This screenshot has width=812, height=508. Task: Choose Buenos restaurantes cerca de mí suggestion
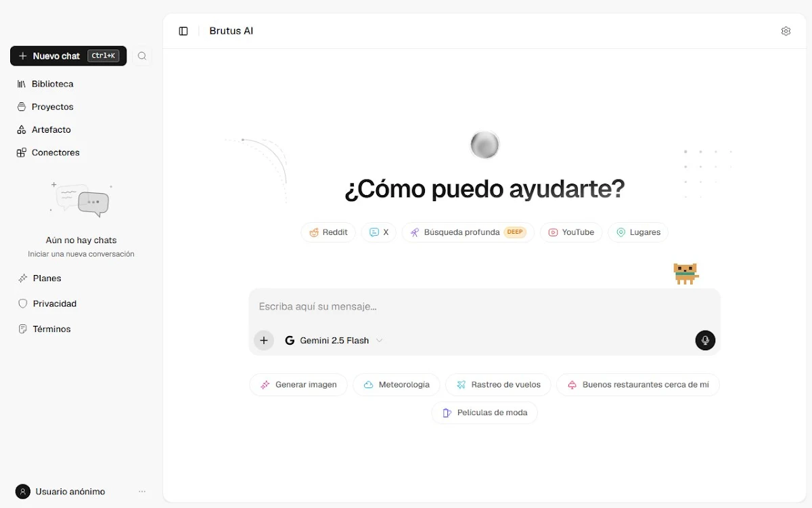coord(637,385)
